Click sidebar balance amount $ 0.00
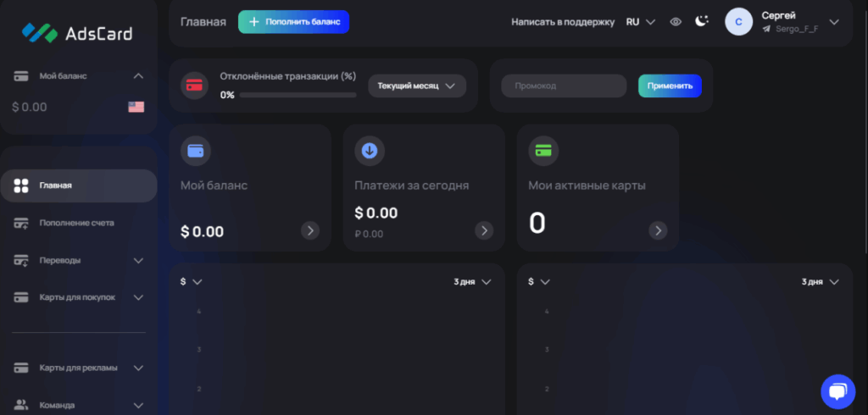 (x=30, y=107)
